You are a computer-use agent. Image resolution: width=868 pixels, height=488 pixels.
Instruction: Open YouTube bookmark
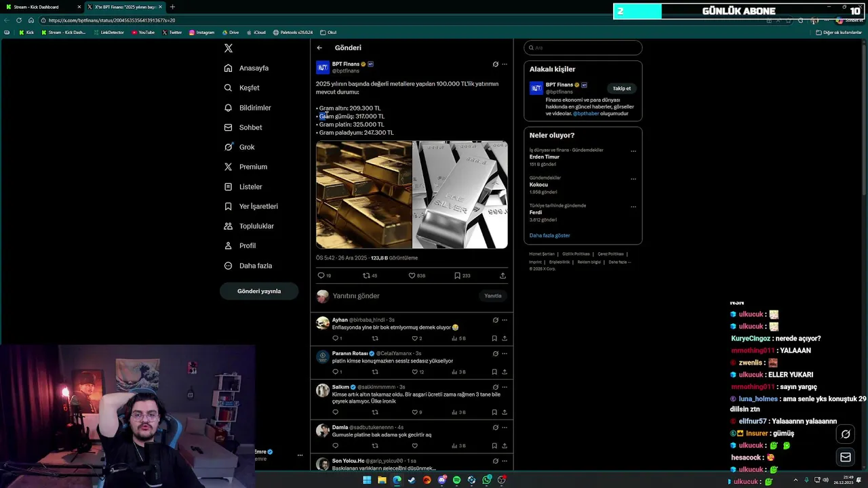(143, 33)
